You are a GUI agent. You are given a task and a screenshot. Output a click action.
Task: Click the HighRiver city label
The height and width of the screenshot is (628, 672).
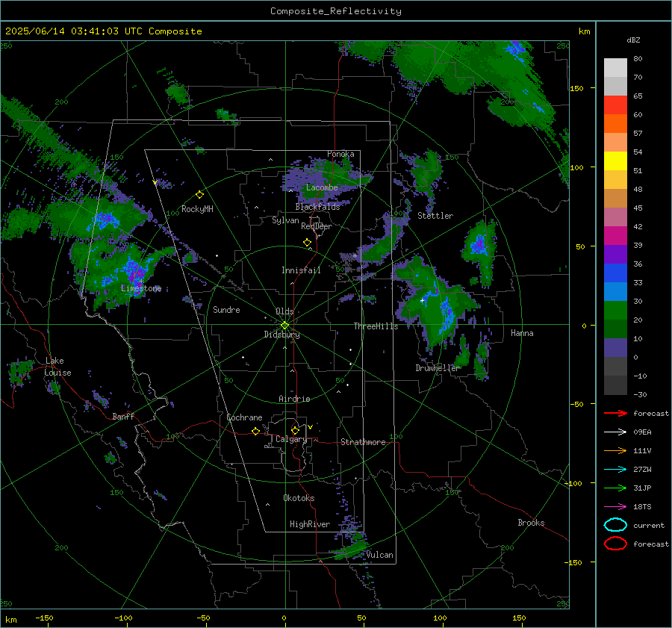tap(310, 524)
